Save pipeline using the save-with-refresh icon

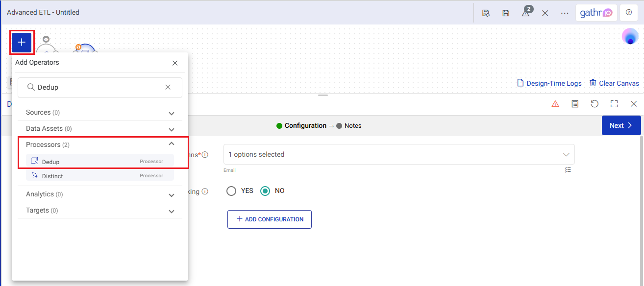(x=486, y=13)
